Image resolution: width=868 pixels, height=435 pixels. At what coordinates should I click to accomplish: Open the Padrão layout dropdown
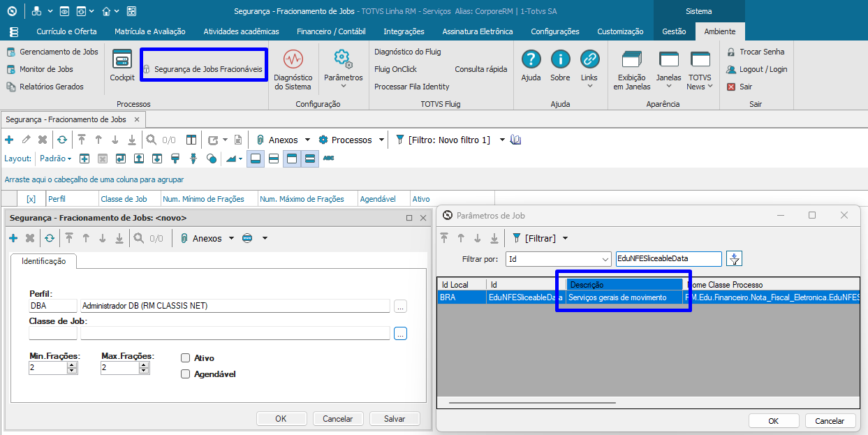click(x=56, y=158)
